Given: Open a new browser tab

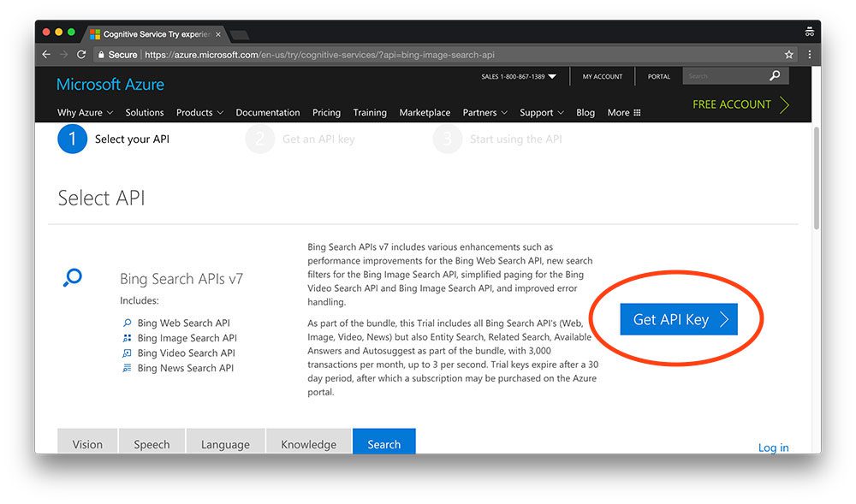Looking at the screenshot, I should click(x=240, y=35).
